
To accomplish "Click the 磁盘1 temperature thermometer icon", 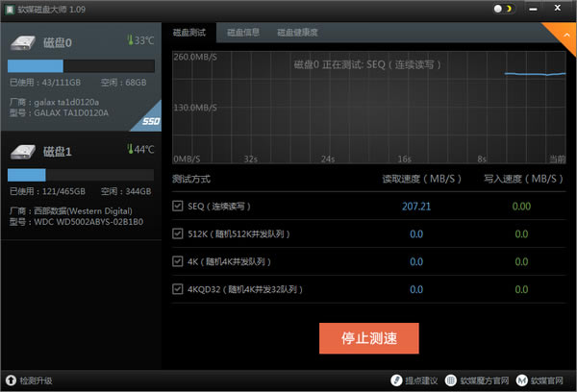I will (130, 149).
